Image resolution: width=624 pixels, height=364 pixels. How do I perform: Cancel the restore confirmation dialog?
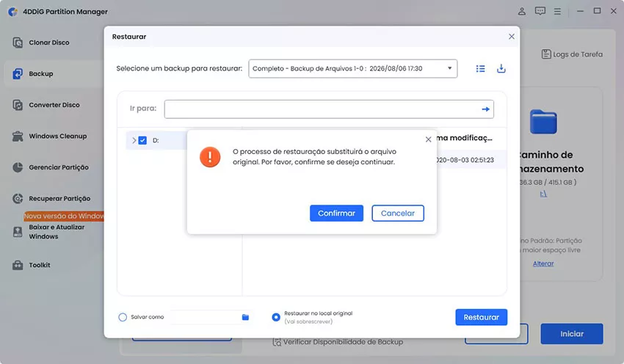(398, 214)
